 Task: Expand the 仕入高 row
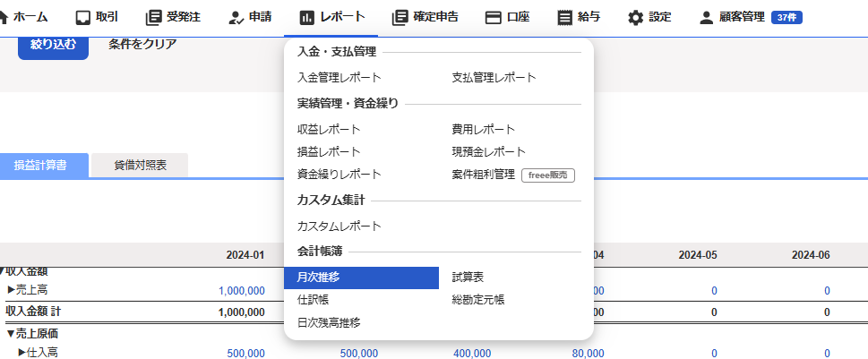[x=22, y=353]
